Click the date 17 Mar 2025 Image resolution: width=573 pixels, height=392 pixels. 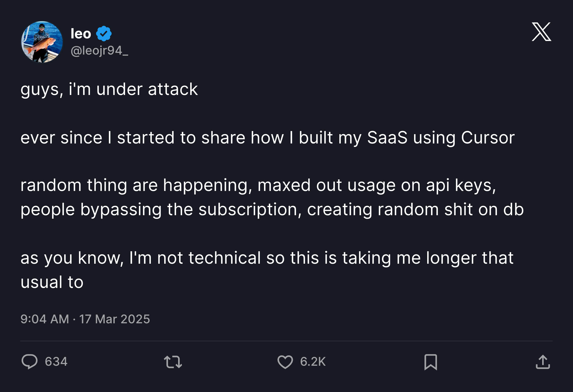[115, 319]
